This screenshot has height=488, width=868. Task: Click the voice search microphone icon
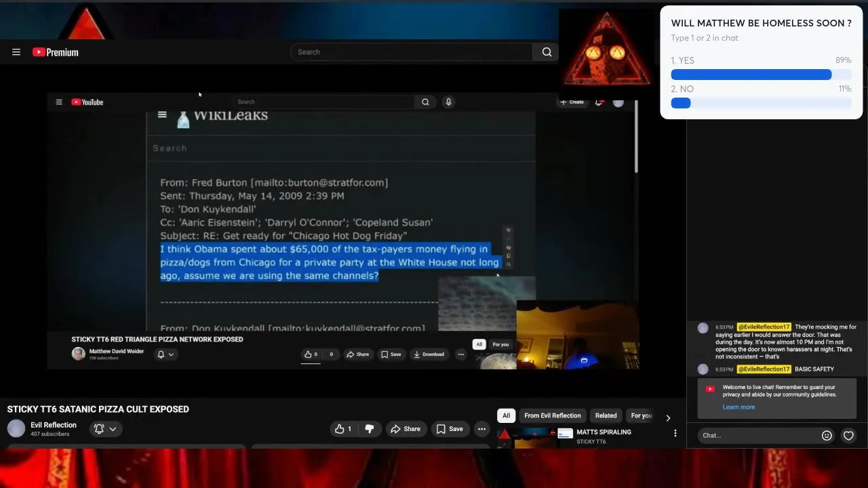pyautogui.click(x=448, y=102)
